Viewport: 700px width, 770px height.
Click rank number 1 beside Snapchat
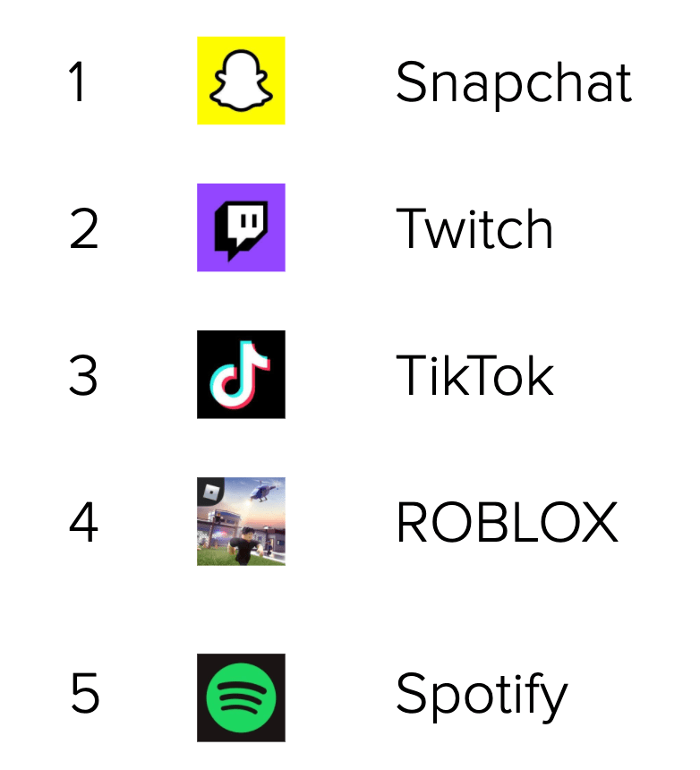coord(78,82)
